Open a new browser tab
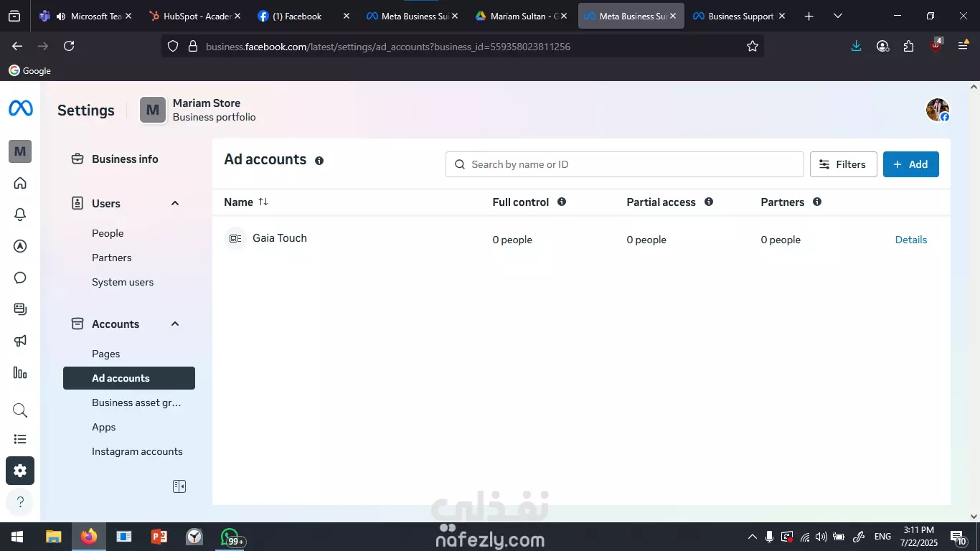 809,16
